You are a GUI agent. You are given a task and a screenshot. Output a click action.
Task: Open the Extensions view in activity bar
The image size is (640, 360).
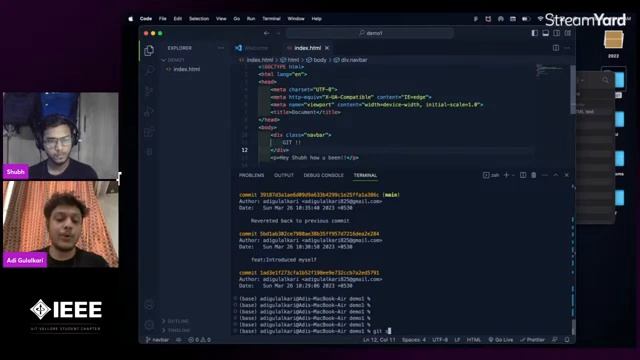click(x=149, y=132)
